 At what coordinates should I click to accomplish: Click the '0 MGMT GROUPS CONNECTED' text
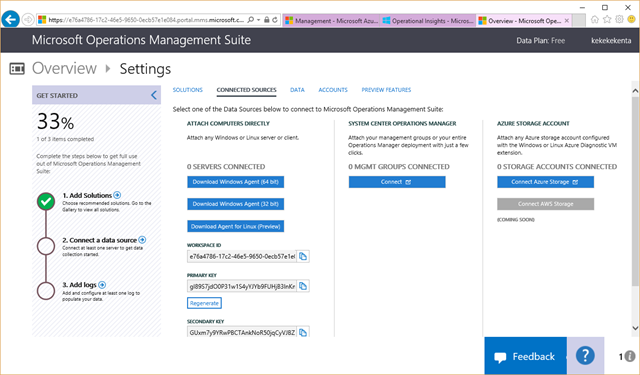point(399,166)
